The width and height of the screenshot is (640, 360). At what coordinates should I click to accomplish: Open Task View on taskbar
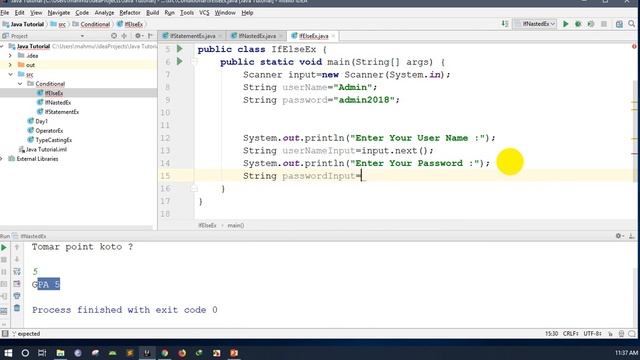(42, 353)
